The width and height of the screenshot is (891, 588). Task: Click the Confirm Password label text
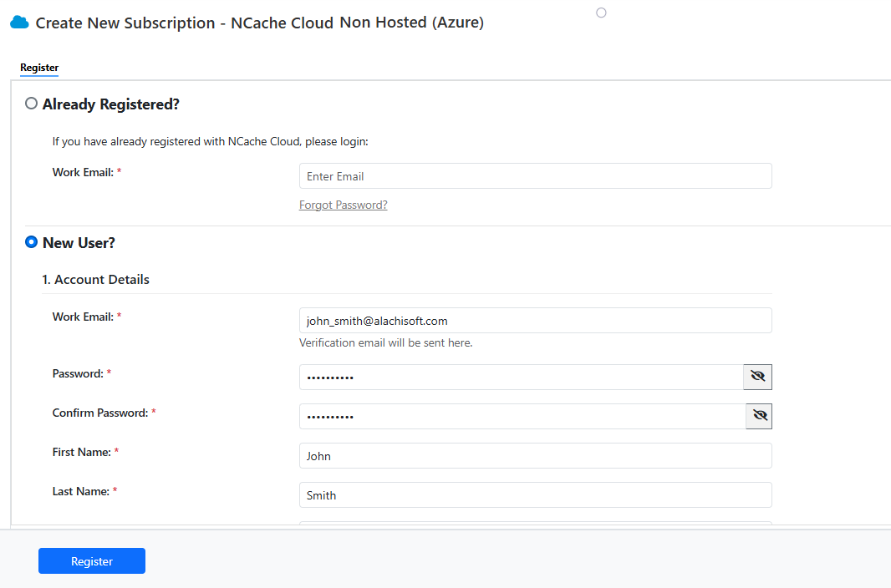[100, 413]
